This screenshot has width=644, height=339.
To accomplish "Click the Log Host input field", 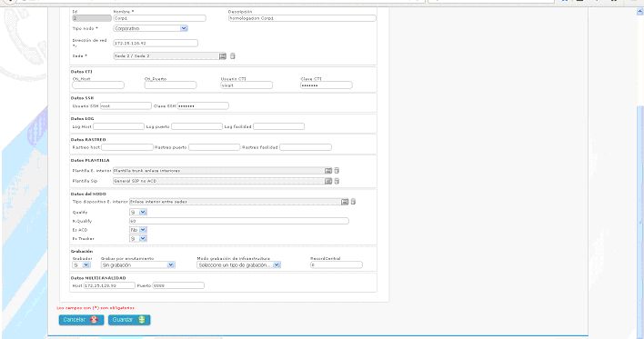I will coord(118,126).
